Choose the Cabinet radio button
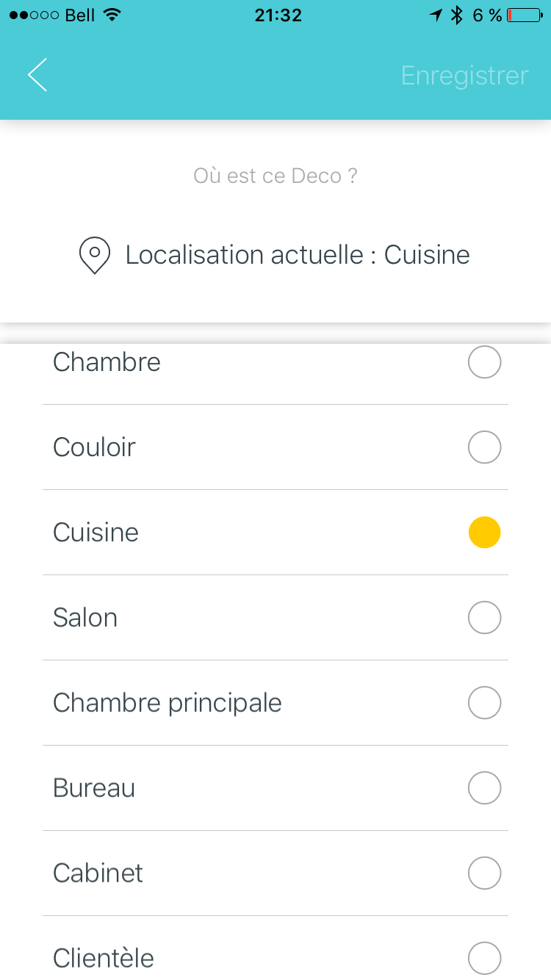Viewport: 551px width, 980px height. [485, 873]
